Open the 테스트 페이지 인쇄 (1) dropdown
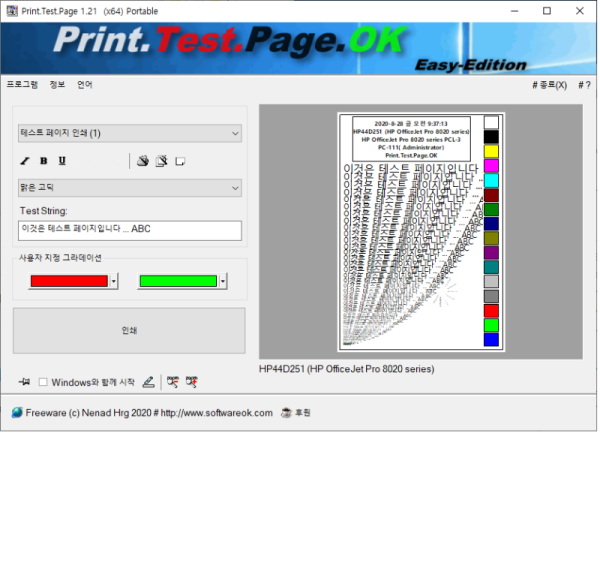600x575 pixels. (x=130, y=133)
